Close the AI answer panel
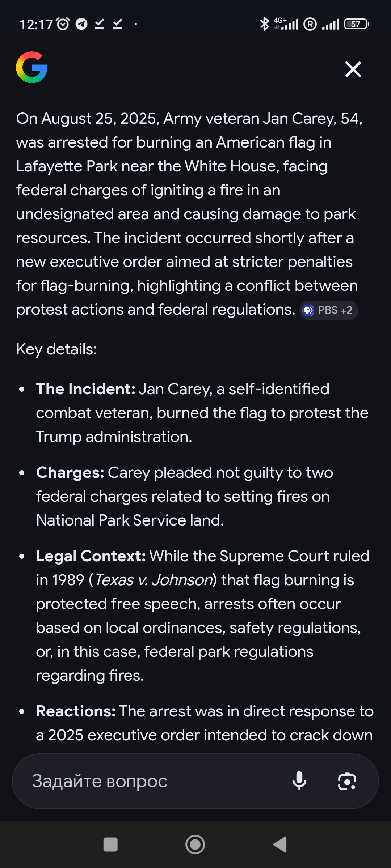This screenshot has height=868, width=391. click(x=353, y=69)
